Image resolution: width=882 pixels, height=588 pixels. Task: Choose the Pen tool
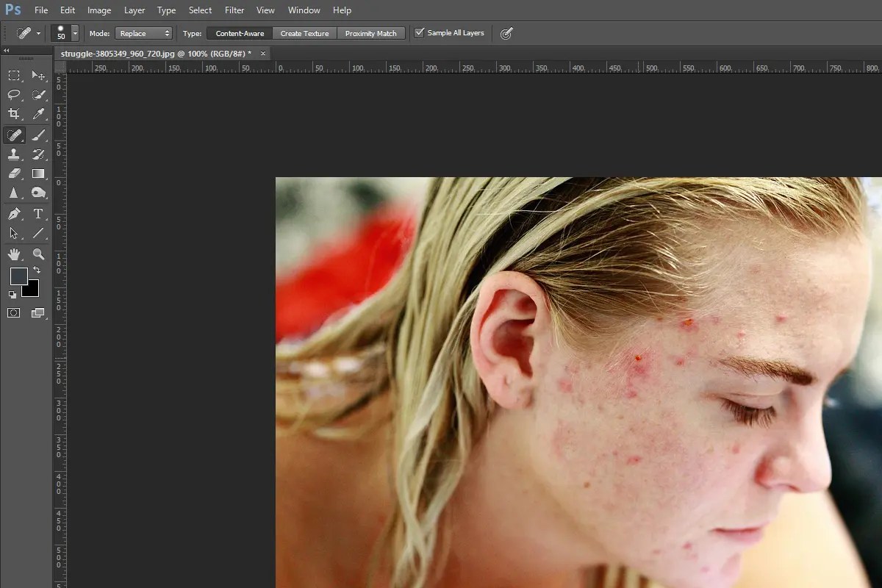coord(15,214)
